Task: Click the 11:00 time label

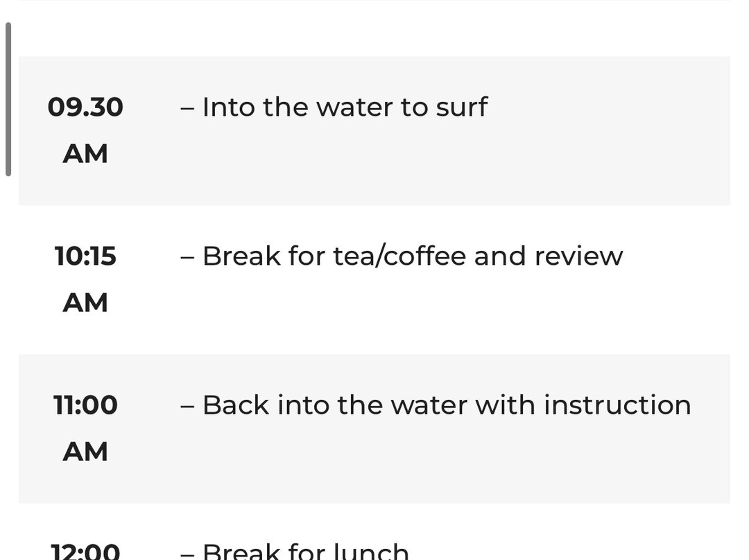Action: (x=85, y=405)
